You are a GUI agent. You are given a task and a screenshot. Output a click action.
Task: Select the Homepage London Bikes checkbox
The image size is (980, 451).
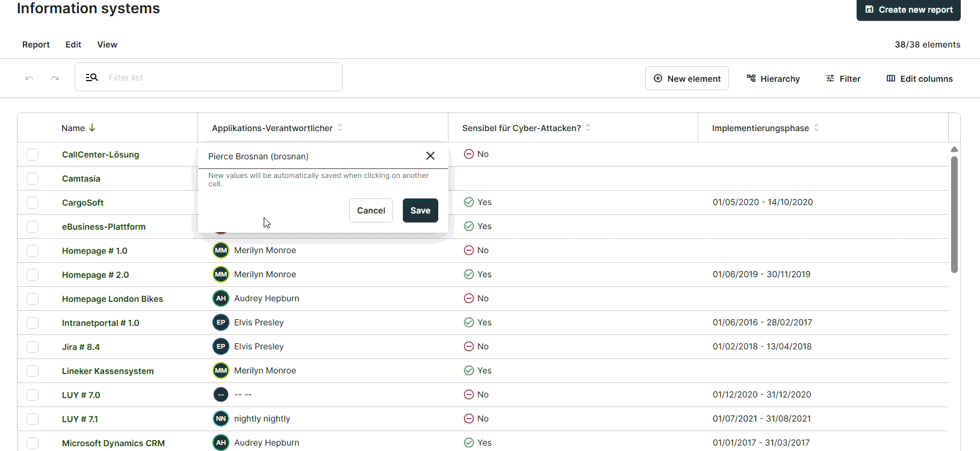click(x=33, y=299)
